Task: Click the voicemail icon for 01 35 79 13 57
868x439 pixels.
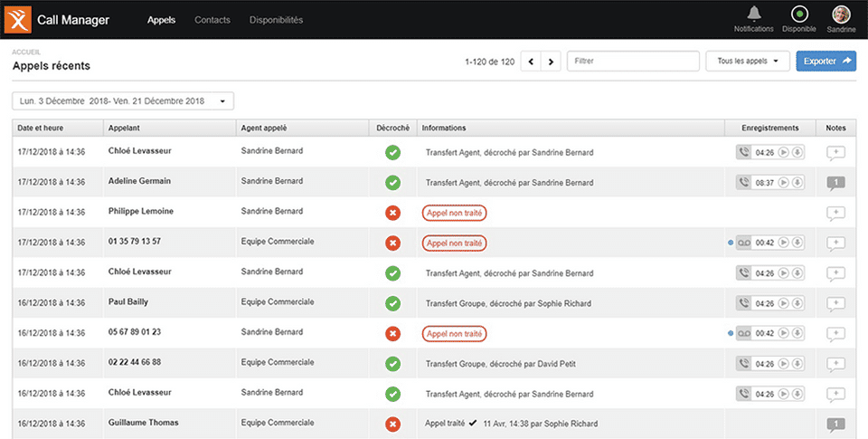Action: (x=743, y=243)
